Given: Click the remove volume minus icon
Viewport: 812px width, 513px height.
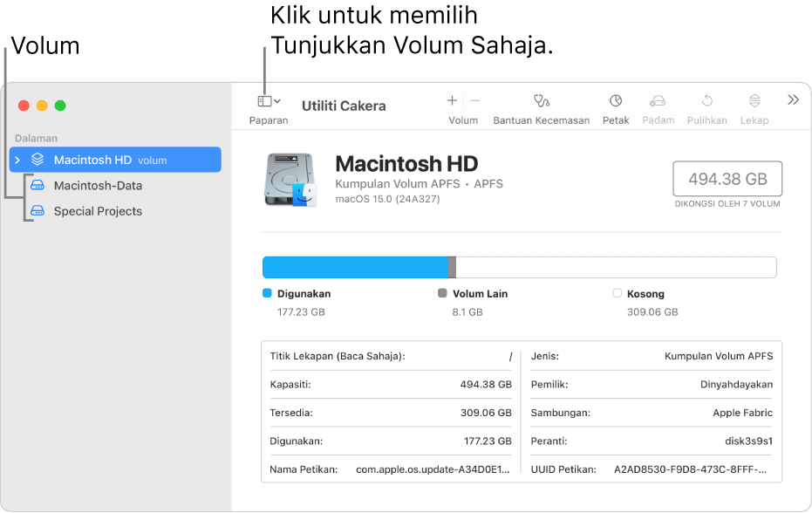Looking at the screenshot, I should 474,100.
